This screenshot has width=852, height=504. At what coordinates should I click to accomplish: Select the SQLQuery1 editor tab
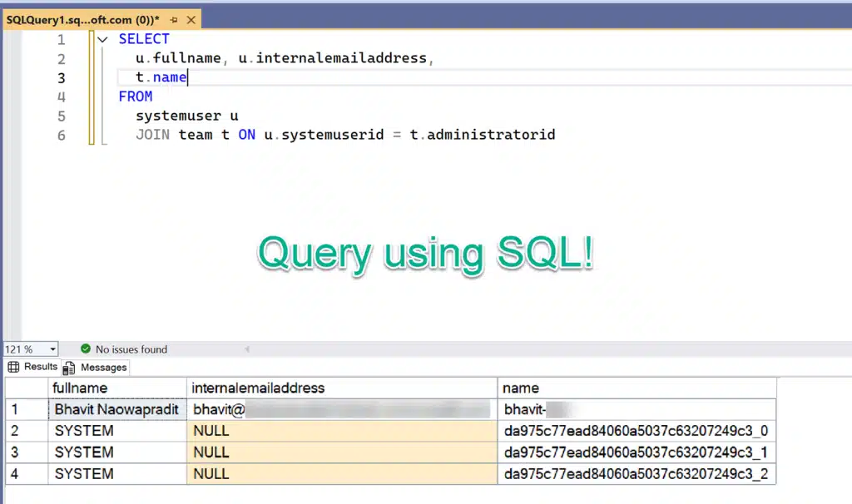click(x=83, y=18)
